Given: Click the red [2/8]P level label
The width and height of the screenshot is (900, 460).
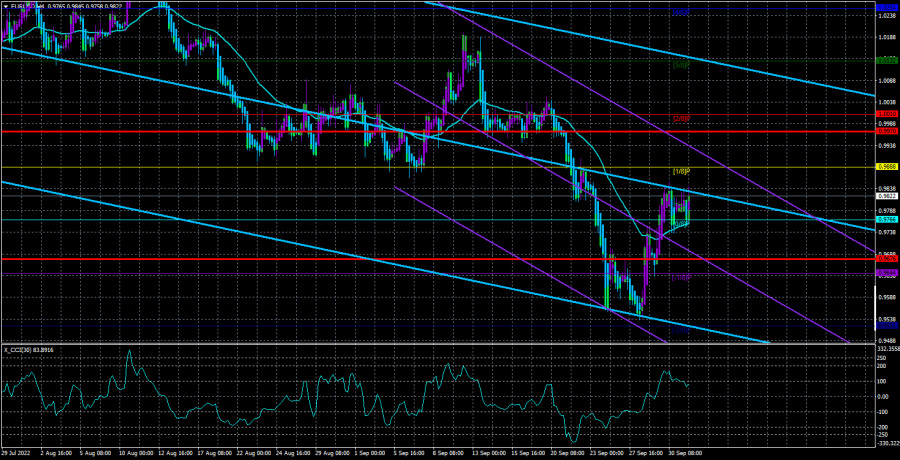Looking at the screenshot, I should click(x=681, y=118).
